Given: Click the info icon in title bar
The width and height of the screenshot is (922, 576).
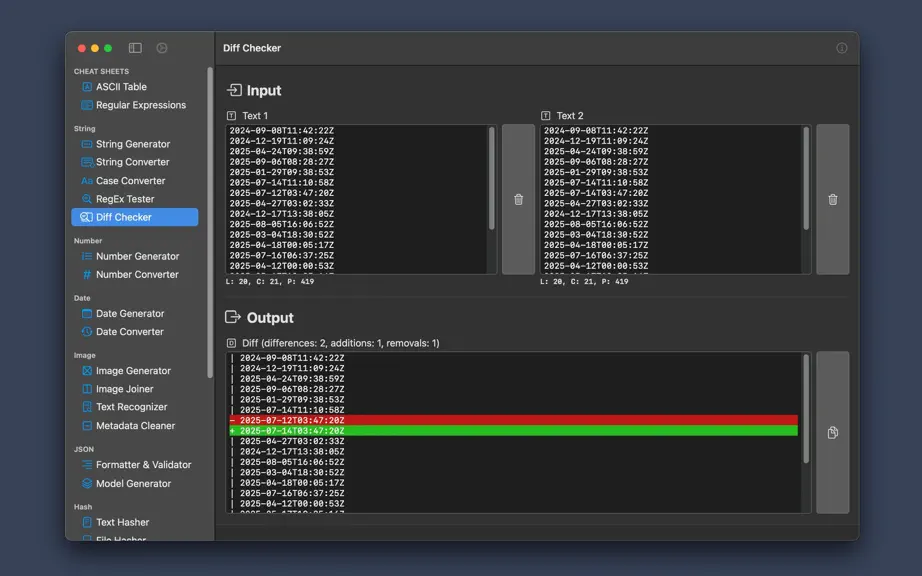Looking at the screenshot, I should coord(841,48).
